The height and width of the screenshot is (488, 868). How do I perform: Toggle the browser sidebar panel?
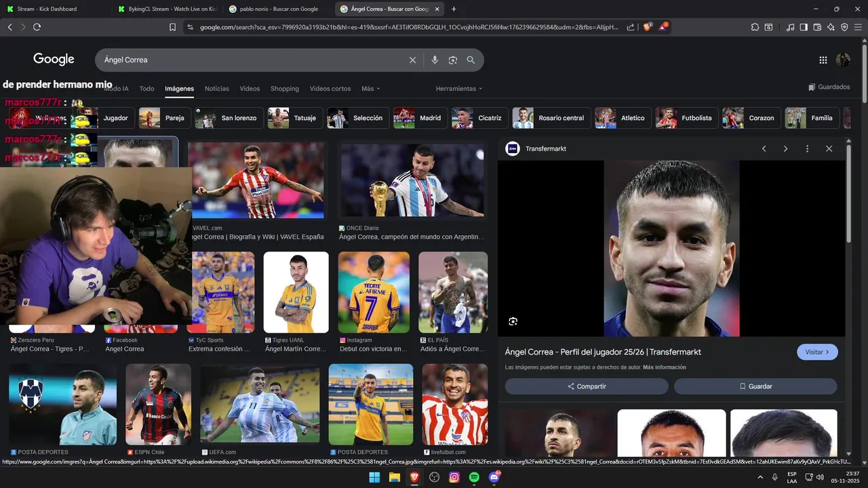tap(804, 27)
